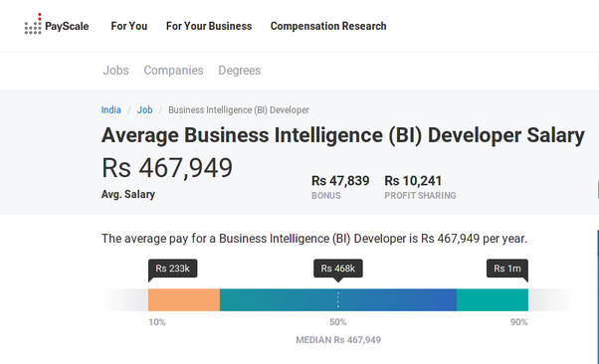This screenshot has height=364, width=599.
Task: Follow the Job breadcrumb link
Action: point(145,110)
